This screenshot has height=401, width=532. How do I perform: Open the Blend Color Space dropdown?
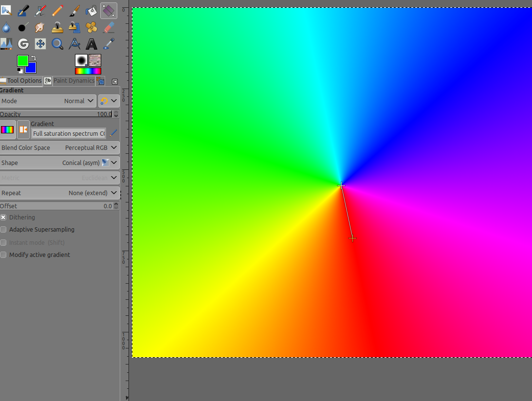59,147
